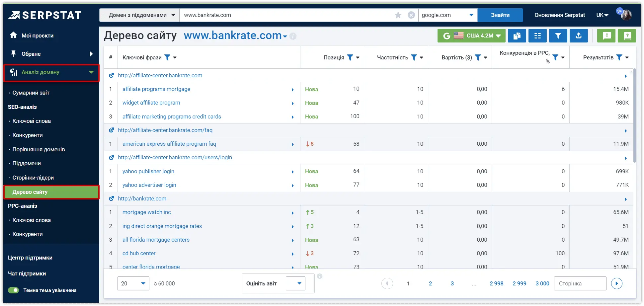Open Чат підтримки in the sidebar
Screen dimensions: 644x306
click(x=27, y=273)
